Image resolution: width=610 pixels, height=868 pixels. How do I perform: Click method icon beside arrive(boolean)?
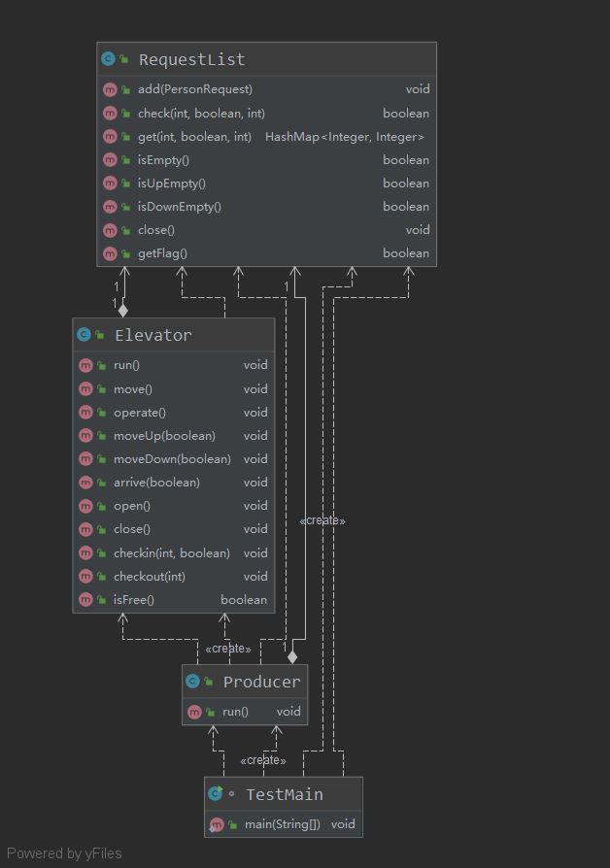coord(85,483)
